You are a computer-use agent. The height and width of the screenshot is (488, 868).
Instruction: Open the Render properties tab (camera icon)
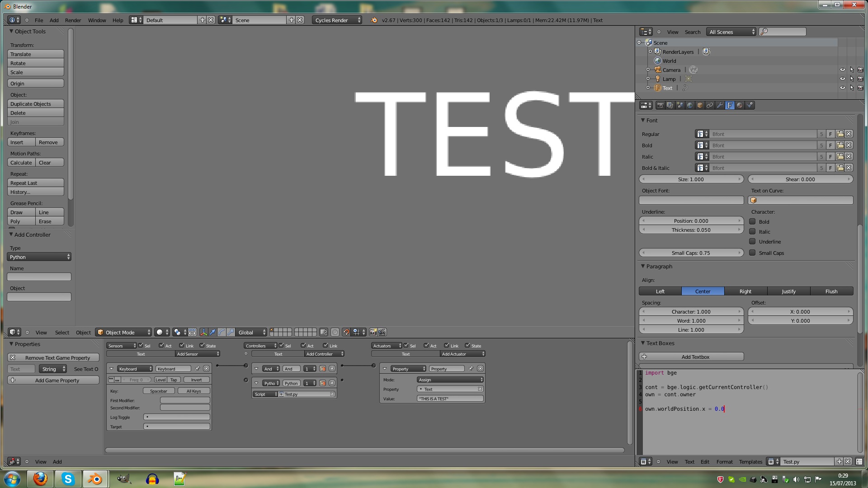coord(660,105)
